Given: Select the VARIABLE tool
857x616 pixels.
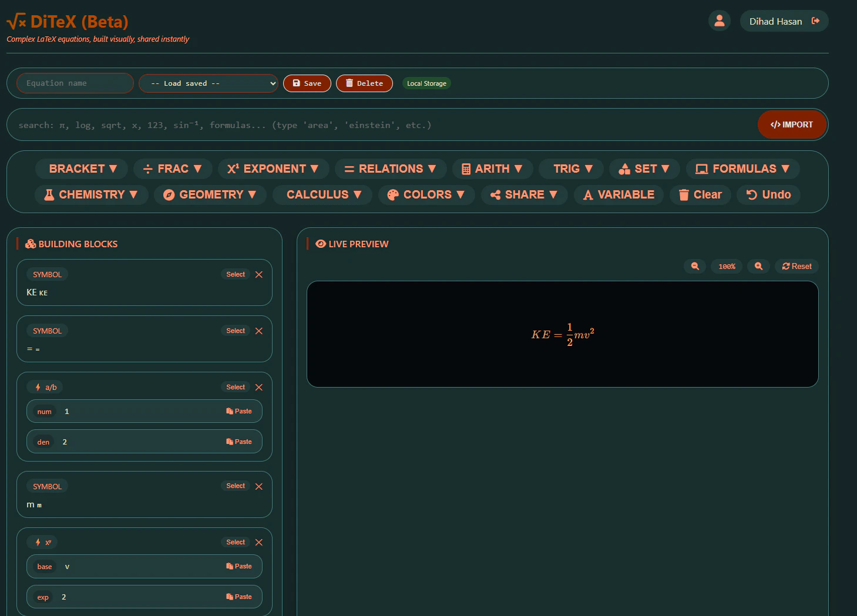Looking at the screenshot, I should [618, 194].
